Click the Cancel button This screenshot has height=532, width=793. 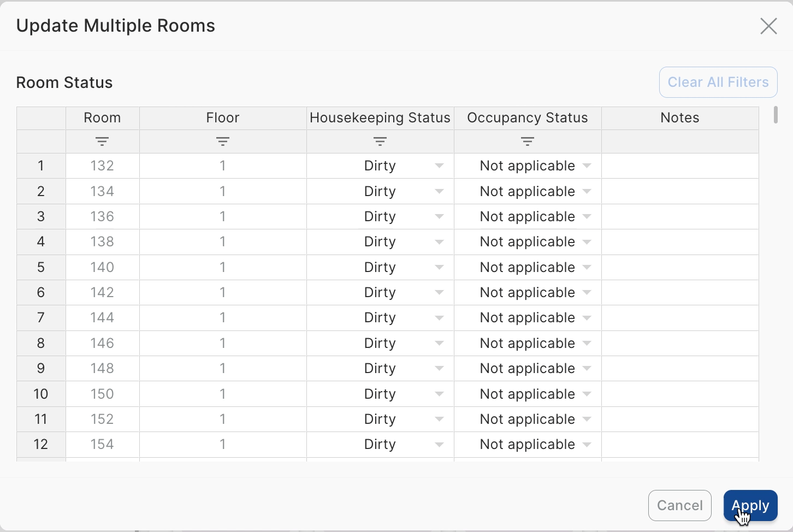coord(679,505)
